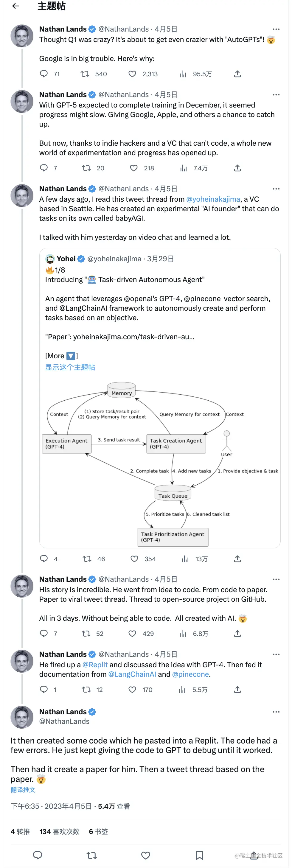Open the @yoheinakajima mention link
292x868 pixels.
pyautogui.click(x=213, y=199)
